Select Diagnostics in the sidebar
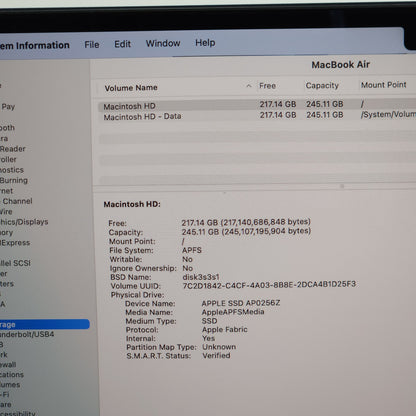416x416 pixels. tap(12, 170)
